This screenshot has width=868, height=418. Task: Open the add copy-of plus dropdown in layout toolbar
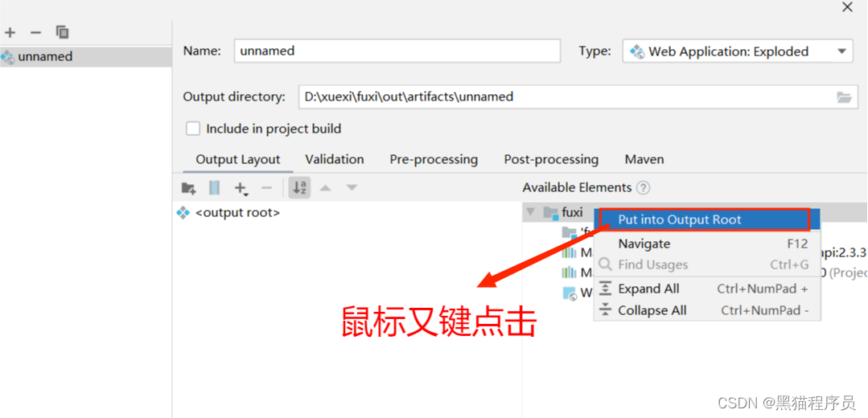241,189
